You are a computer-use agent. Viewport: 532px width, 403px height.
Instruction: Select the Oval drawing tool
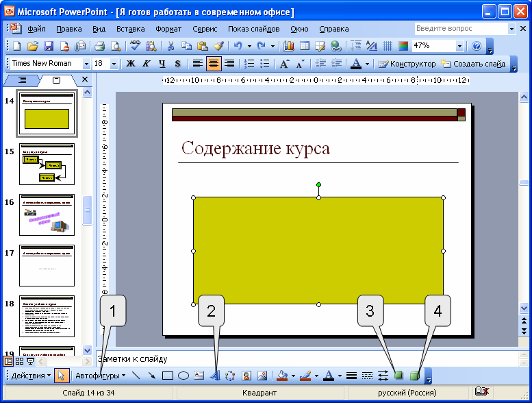point(183,376)
